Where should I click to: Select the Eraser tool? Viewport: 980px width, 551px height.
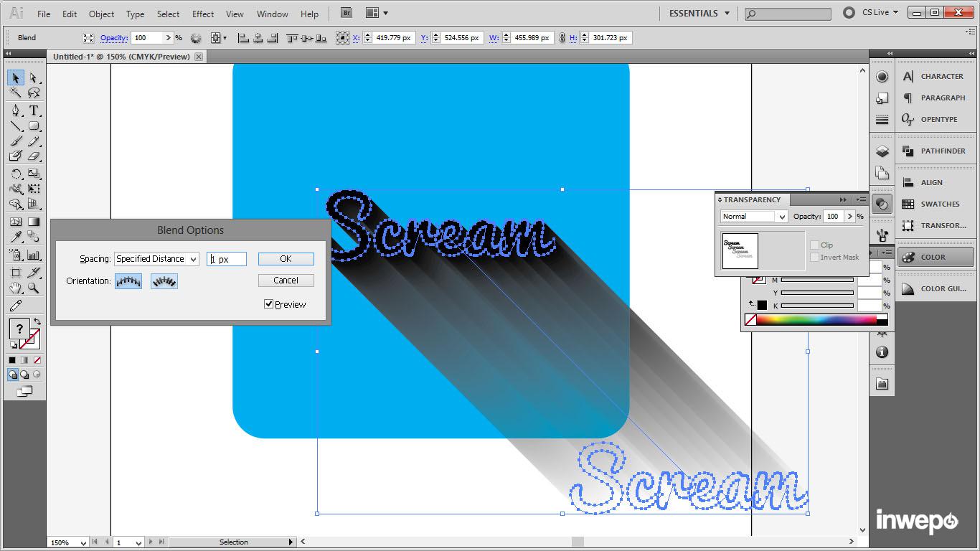[34, 156]
